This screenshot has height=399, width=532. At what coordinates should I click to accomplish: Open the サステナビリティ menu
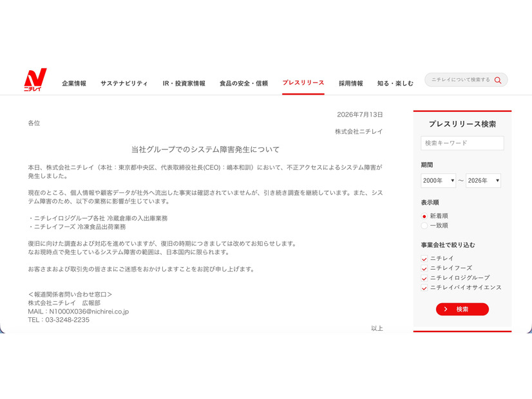click(x=124, y=84)
